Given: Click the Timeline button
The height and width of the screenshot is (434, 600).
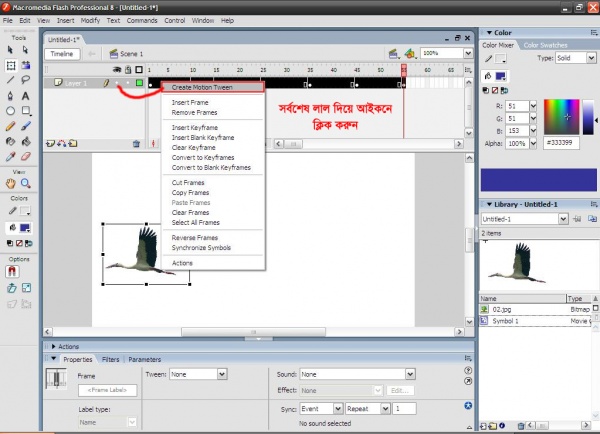Looking at the screenshot, I should point(62,54).
